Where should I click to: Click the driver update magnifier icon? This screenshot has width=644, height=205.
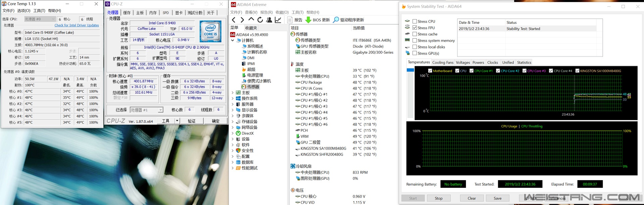(336, 20)
